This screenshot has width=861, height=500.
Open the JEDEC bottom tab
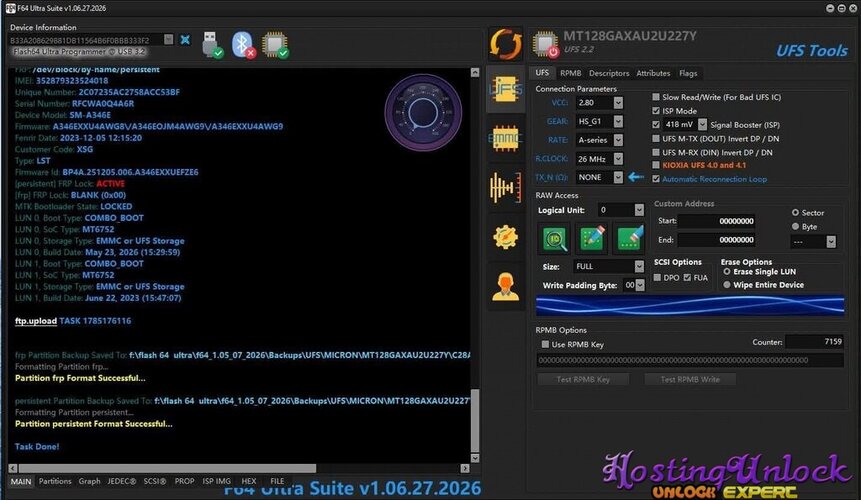pos(121,481)
